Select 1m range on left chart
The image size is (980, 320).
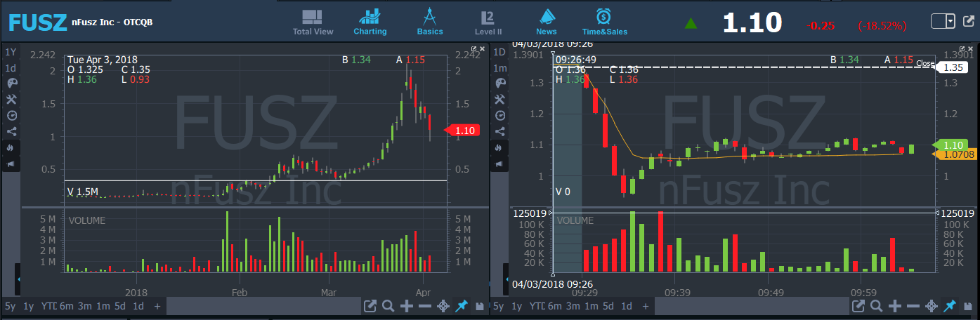click(103, 306)
